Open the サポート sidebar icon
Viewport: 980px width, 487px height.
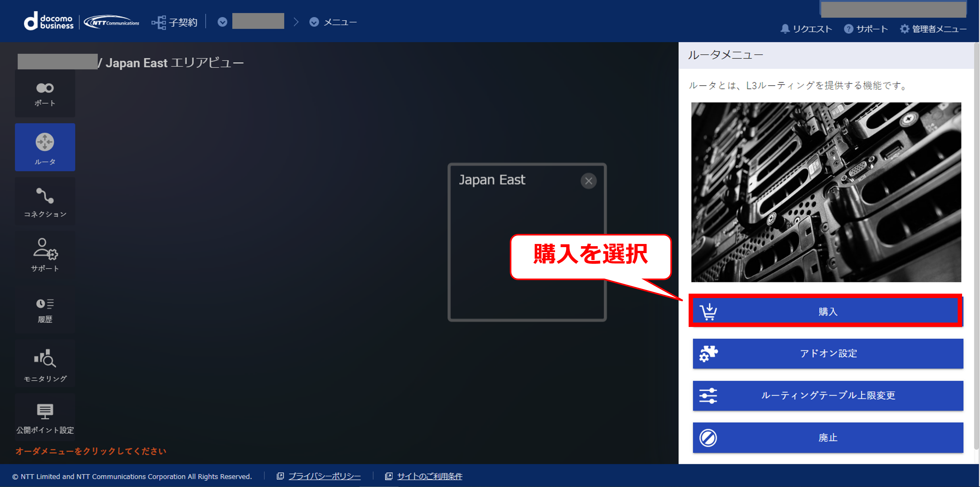(45, 255)
